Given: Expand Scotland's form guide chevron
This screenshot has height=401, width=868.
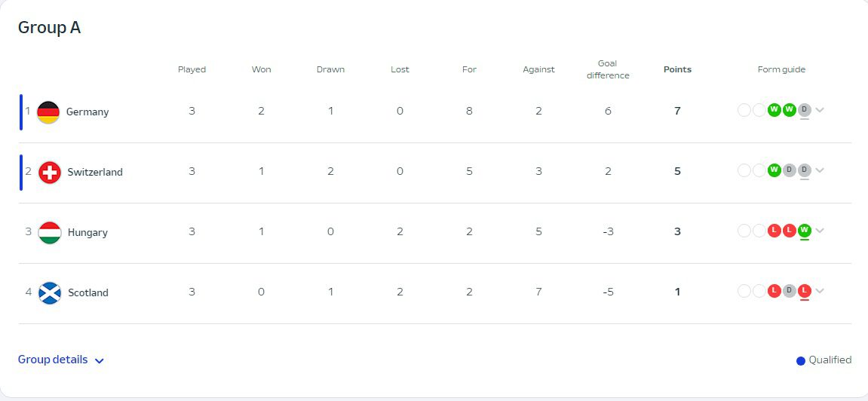Looking at the screenshot, I should point(820,291).
